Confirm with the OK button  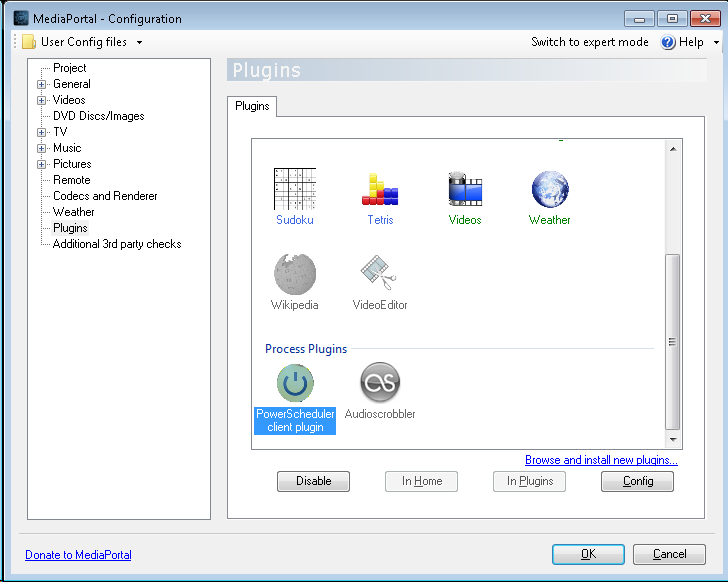[588, 554]
